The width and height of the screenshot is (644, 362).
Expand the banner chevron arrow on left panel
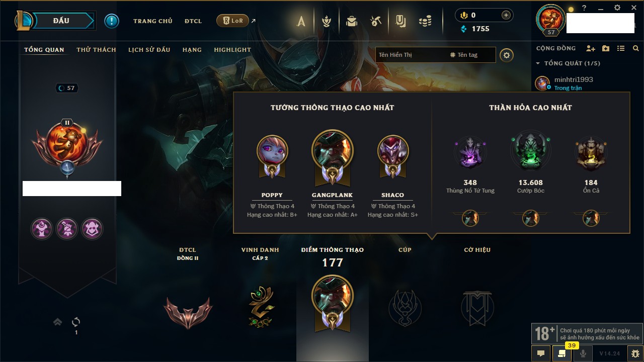(58, 322)
